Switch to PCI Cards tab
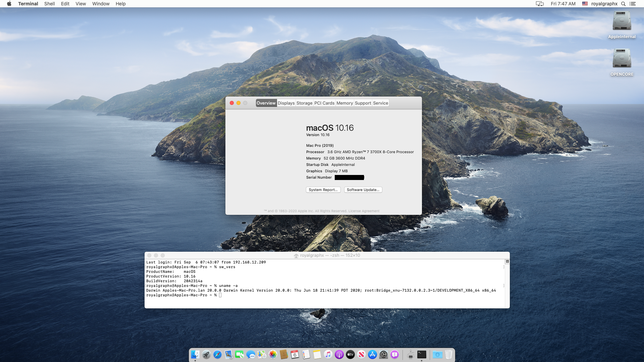The height and width of the screenshot is (362, 644). click(x=324, y=103)
